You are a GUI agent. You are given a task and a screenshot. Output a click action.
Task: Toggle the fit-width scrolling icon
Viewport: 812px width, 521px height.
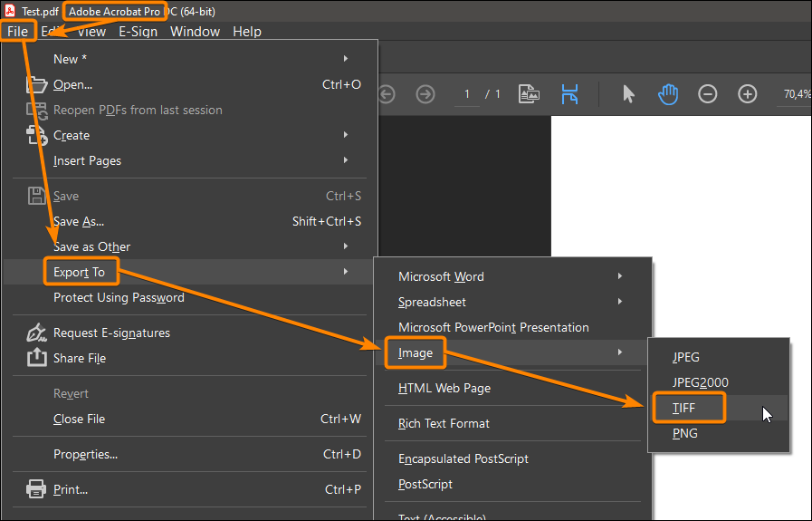point(569,94)
